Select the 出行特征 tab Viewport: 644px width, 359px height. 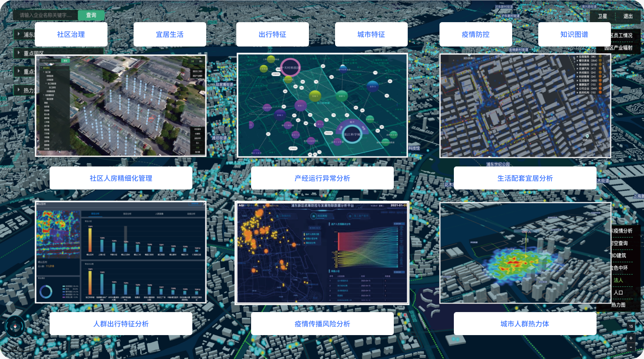pyautogui.click(x=272, y=34)
